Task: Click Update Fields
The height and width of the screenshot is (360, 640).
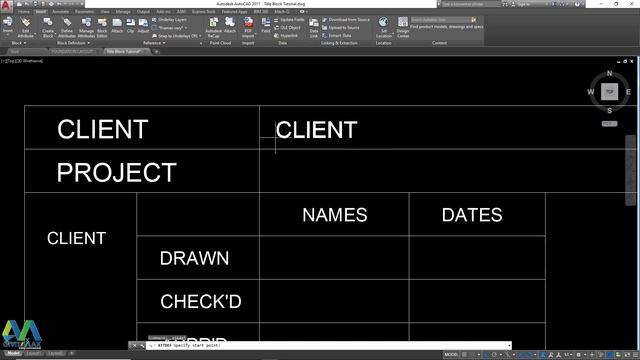Action: pyautogui.click(x=289, y=20)
